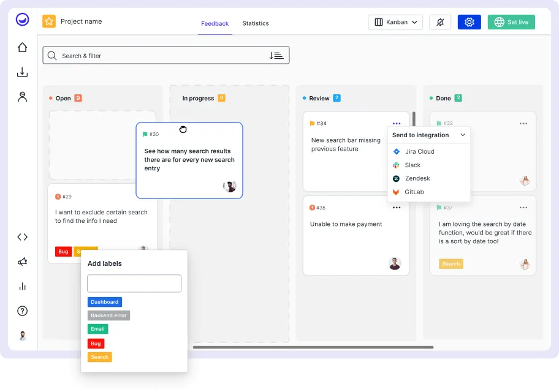Select the Home icon in the sidebar

(x=22, y=47)
